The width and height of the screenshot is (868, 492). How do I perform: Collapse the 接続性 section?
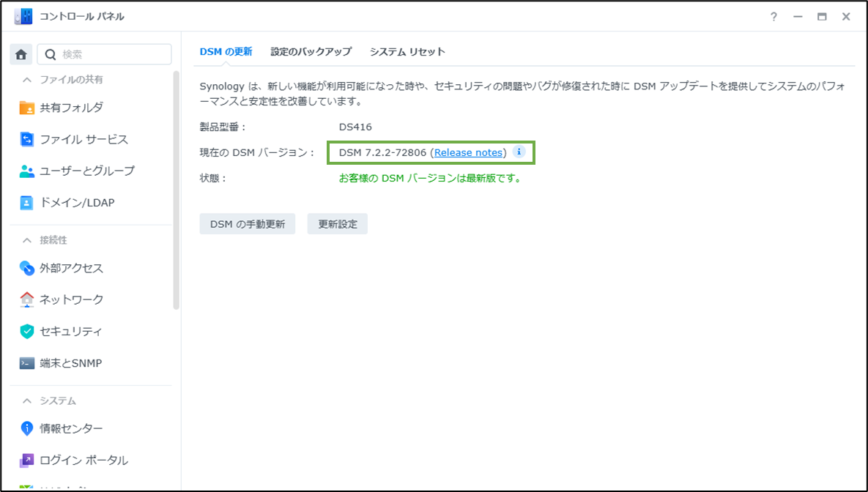tap(26, 240)
